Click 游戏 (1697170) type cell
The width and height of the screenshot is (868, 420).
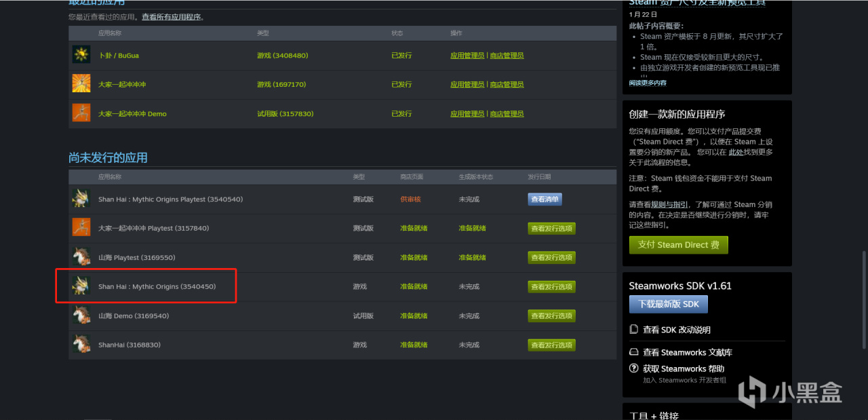point(281,85)
